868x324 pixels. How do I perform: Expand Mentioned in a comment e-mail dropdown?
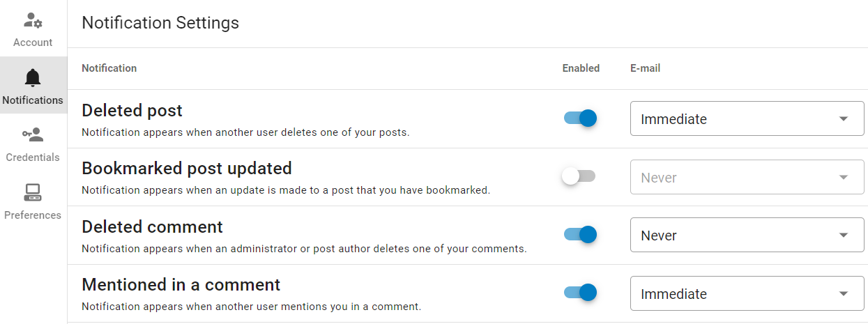(747, 294)
